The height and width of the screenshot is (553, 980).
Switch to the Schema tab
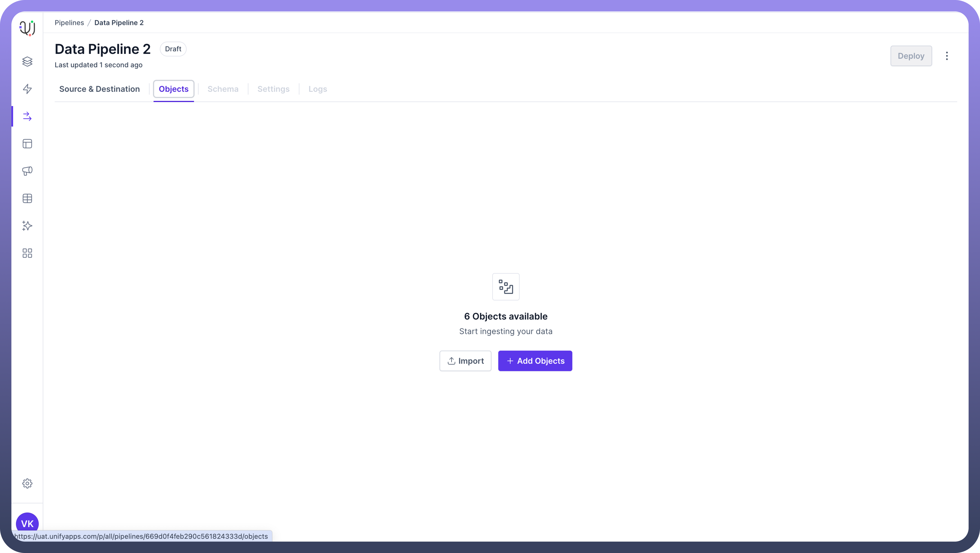(x=223, y=89)
